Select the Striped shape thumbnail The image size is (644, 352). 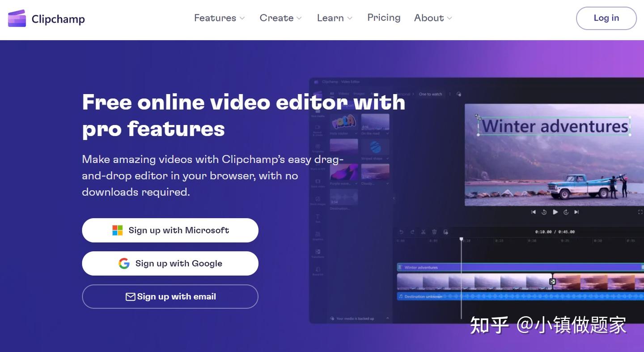click(x=375, y=147)
